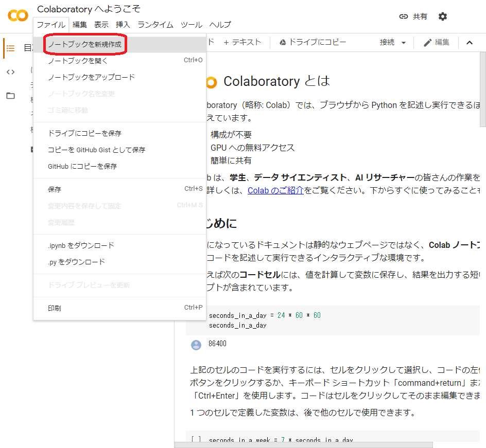Image resolution: width=486 pixels, height=448 pixels.
Task: Select ノートブックをアップロード menu item
Action: [119, 77]
